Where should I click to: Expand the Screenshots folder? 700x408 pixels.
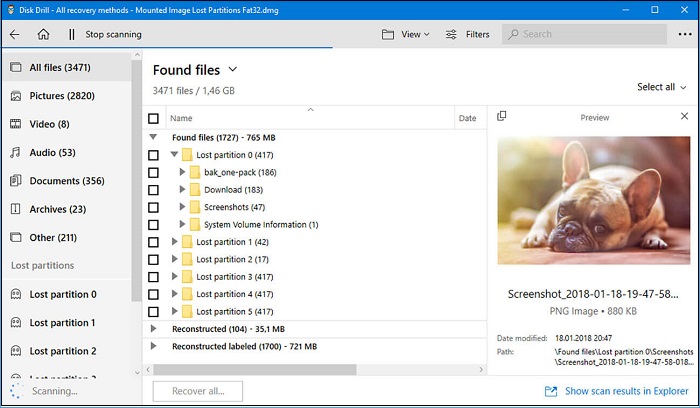click(182, 207)
